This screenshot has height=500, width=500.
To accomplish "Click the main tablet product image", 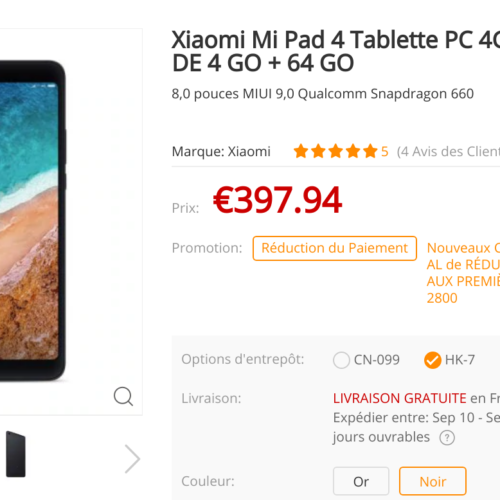I will coord(33,220).
